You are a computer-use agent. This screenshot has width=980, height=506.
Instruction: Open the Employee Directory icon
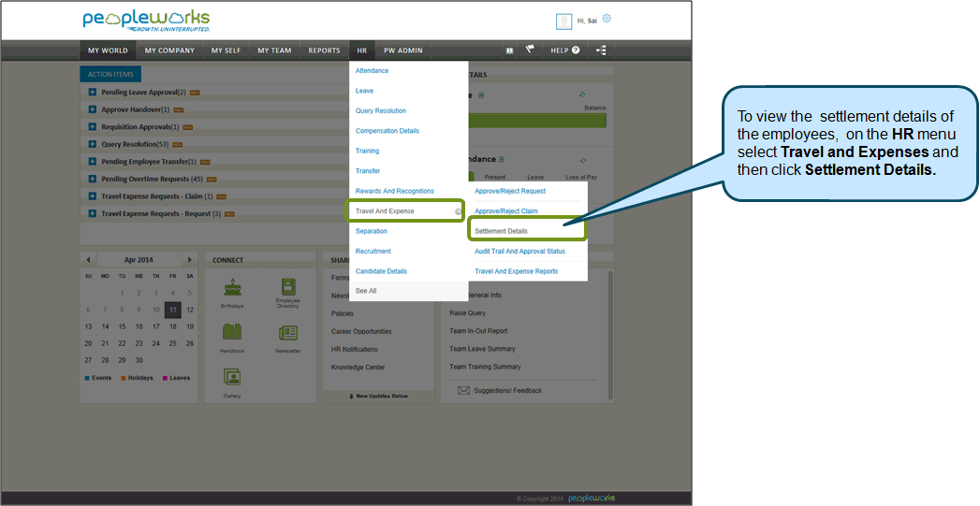[288, 287]
